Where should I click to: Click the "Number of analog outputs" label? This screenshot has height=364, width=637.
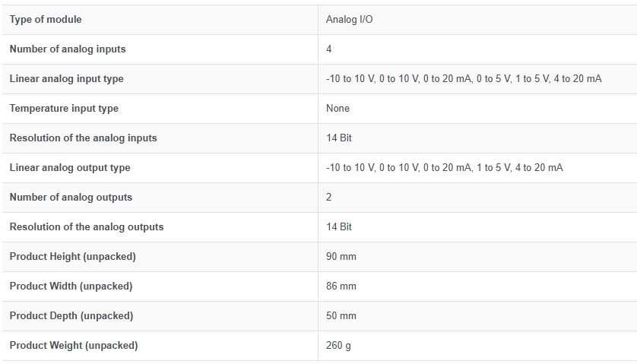[71, 198]
